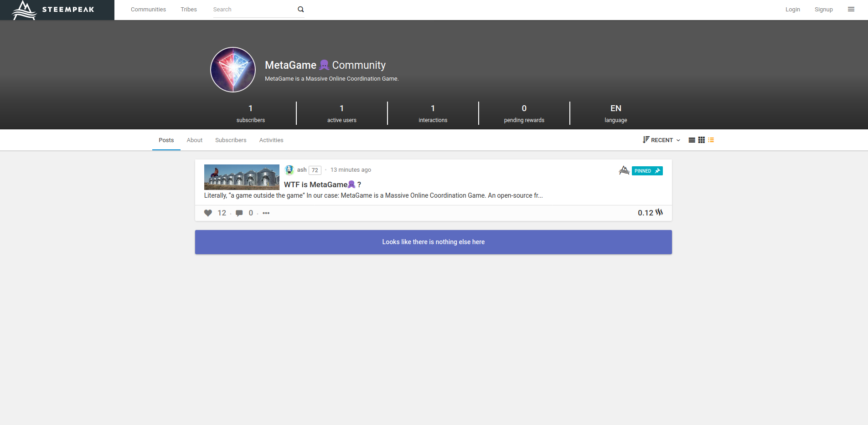
Task: Click the MetaGame community avatar
Action: click(233, 70)
